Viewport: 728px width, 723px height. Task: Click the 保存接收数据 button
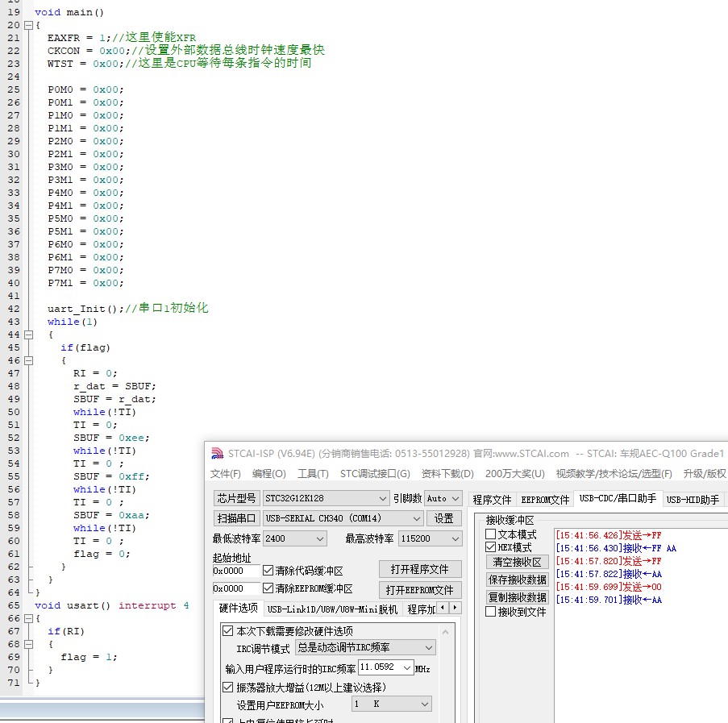pyautogui.click(x=518, y=580)
